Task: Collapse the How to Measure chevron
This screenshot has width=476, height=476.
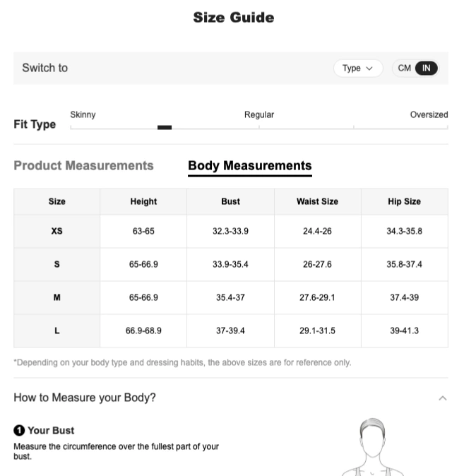Action: click(443, 398)
